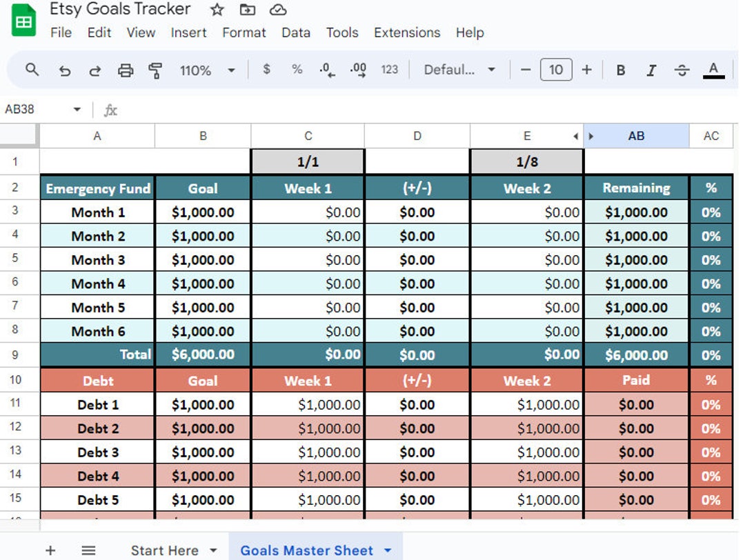This screenshot has height=560, width=745.
Task: Add a new sheet with plus button
Action: point(50,550)
